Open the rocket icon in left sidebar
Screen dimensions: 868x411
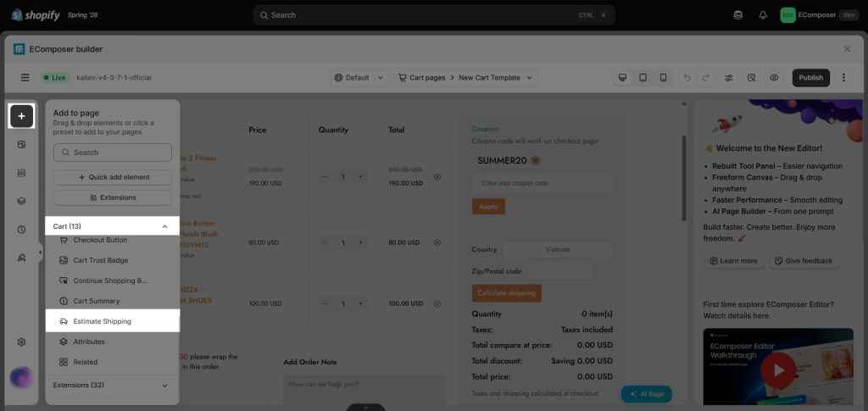tap(21, 258)
